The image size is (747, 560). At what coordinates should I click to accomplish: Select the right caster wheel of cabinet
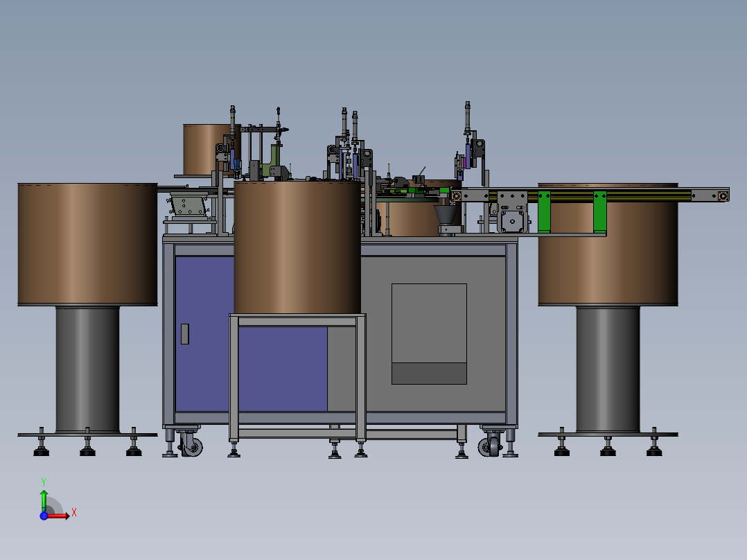489,447
